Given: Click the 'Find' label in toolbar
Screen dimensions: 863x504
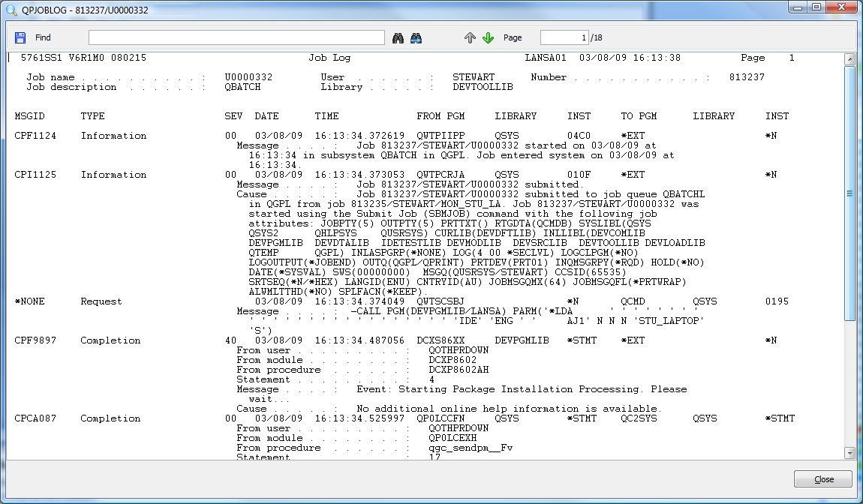Looking at the screenshot, I should click(x=43, y=37).
